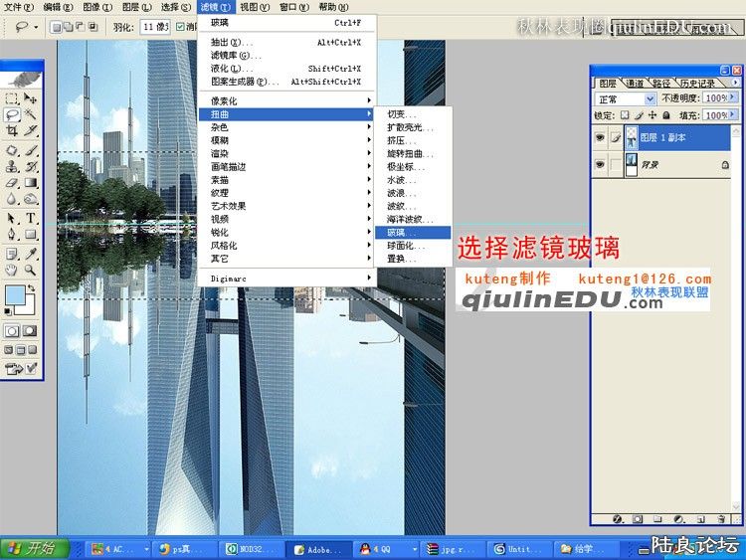Expand the fill 填充 percentage arrow
The width and height of the screenshot is (746, 560).
tap(736, 115)
